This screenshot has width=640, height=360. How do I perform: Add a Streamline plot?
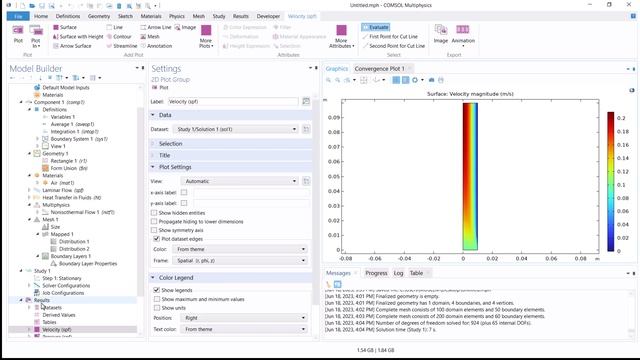[122, 46]
